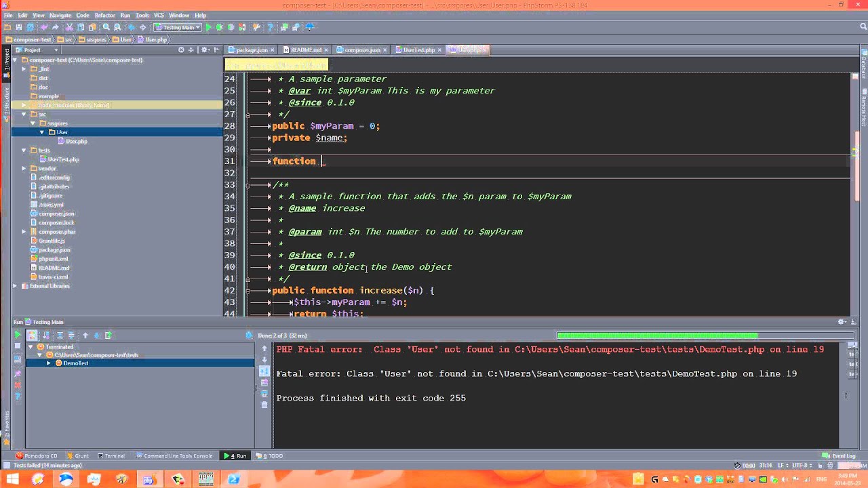Viewport: 868px width, 488px height.
Task: Change line separator LF in status bar
Action: coord(783,466)
